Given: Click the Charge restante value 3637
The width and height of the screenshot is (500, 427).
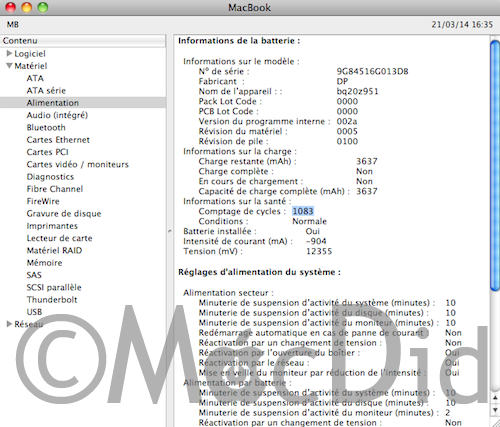Looking at the screenshot, I should click(x=367, y=161).
